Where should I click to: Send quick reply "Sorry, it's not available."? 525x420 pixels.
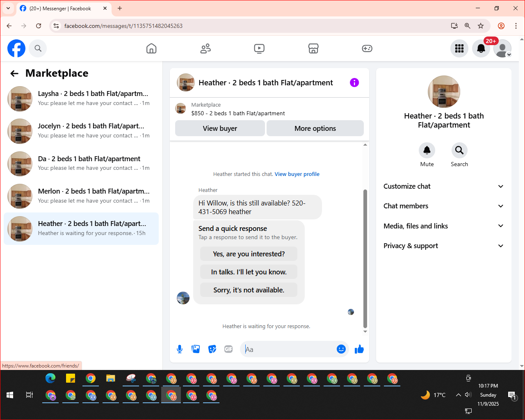(x=249, y=290)
